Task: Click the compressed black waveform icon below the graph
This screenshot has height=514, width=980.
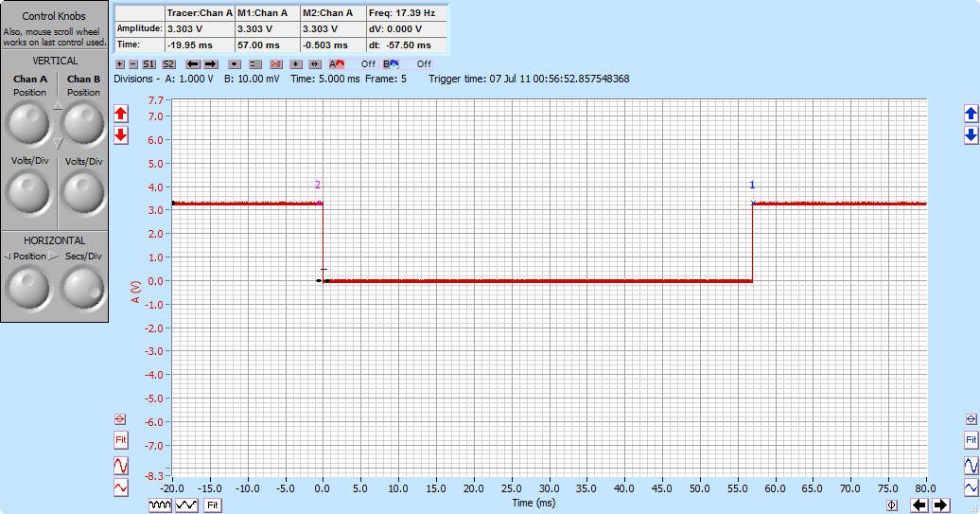Action: (161, 505)
